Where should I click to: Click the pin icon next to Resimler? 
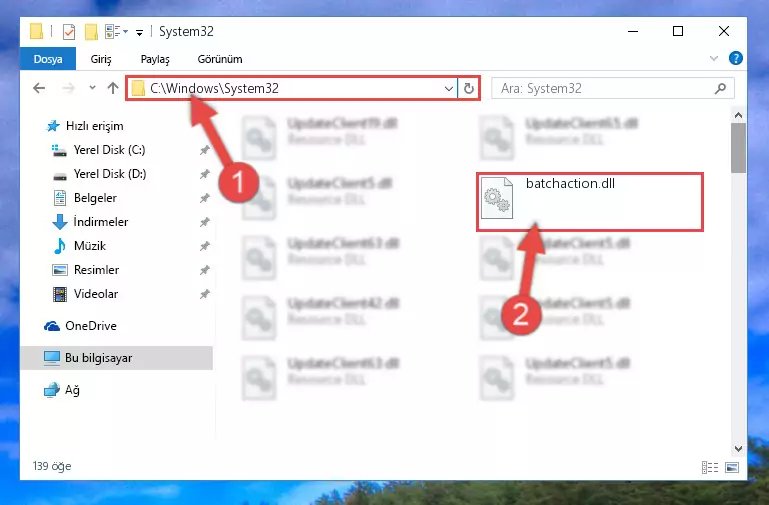coord(205,270)
